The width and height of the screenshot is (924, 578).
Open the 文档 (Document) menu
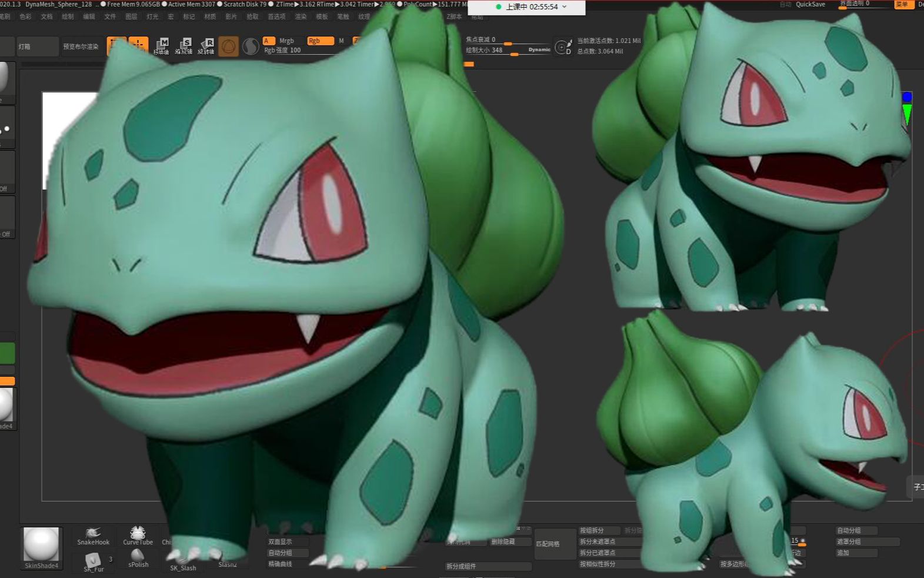[46, 17]
